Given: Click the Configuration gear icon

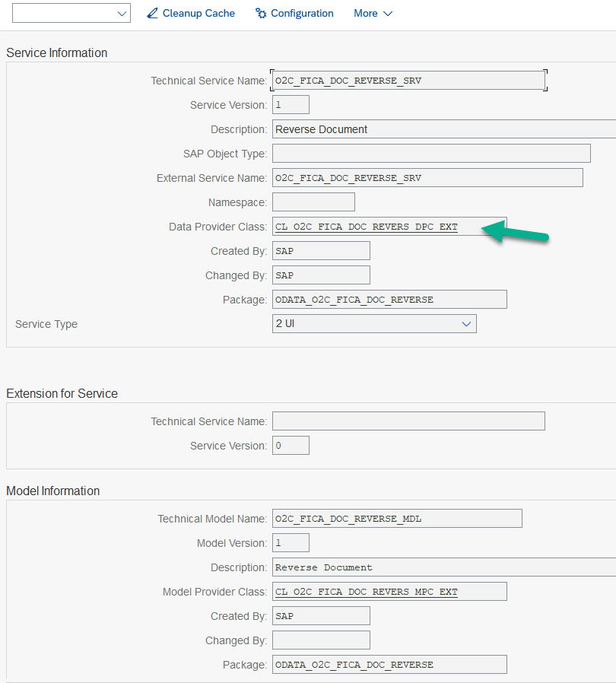Looking at the screenshot, I should (261, 14).
